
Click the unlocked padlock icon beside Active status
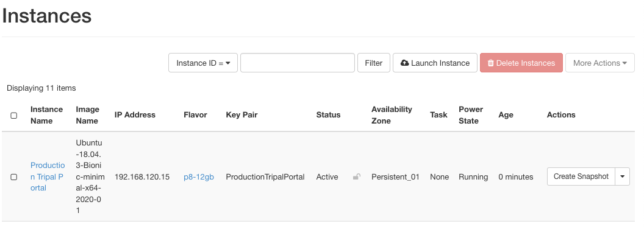[x=357, y=177]
